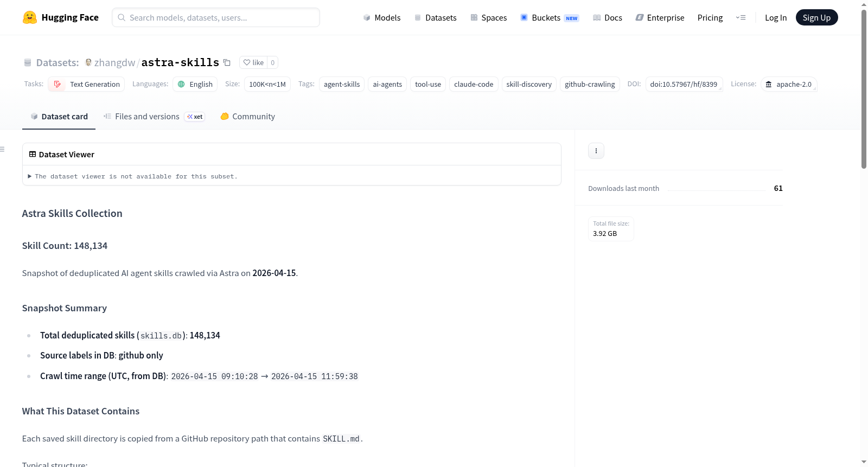
Task: Switch to the Dataset card tab
Action: point(59,117)
